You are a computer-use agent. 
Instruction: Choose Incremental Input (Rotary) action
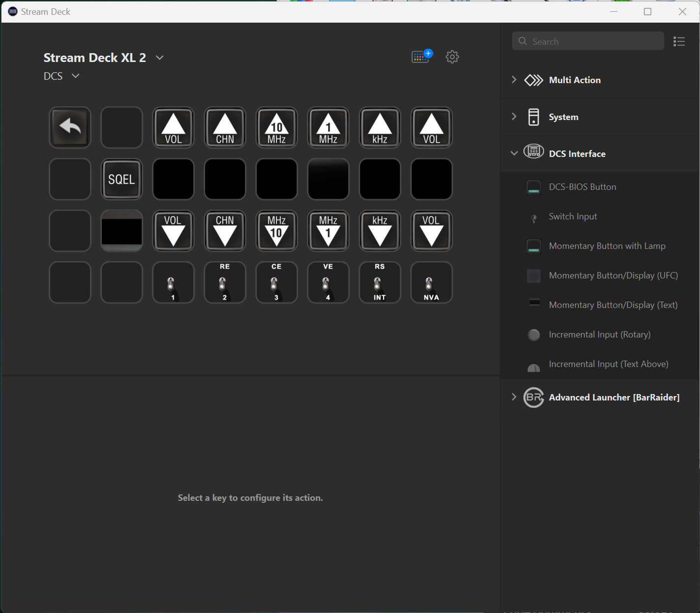click(x=599, y=335)
